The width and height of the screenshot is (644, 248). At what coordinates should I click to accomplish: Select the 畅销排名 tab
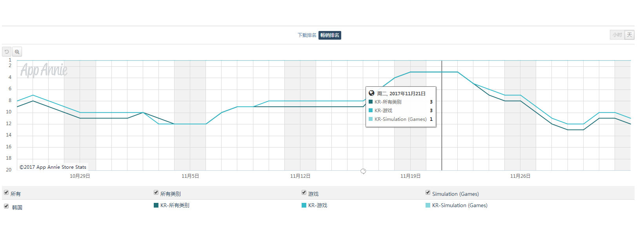(329, 35)
